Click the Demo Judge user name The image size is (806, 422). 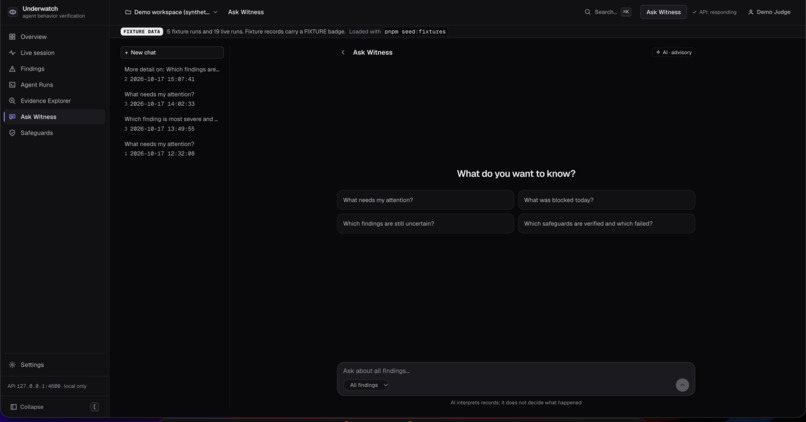point(773,12)
